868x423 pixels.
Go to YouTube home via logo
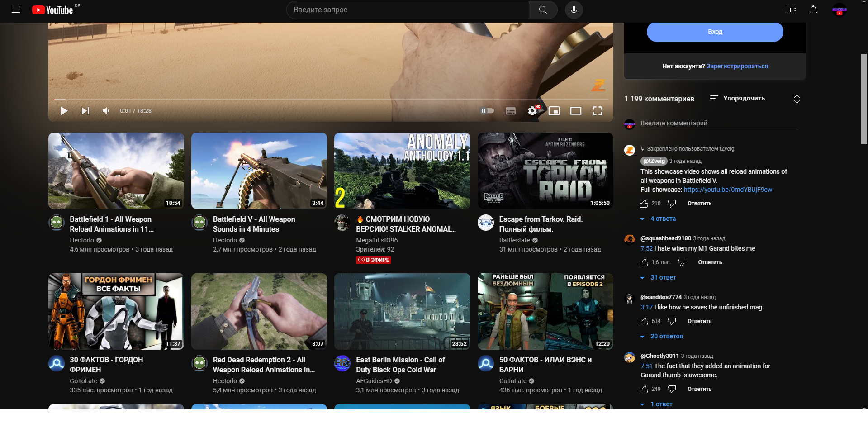click(52, 10)
